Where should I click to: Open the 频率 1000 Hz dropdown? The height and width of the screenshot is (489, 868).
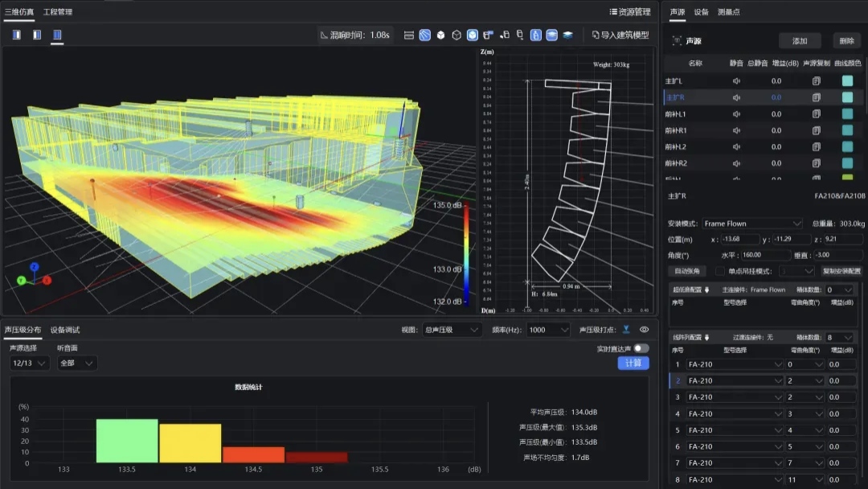pos(548,329)
